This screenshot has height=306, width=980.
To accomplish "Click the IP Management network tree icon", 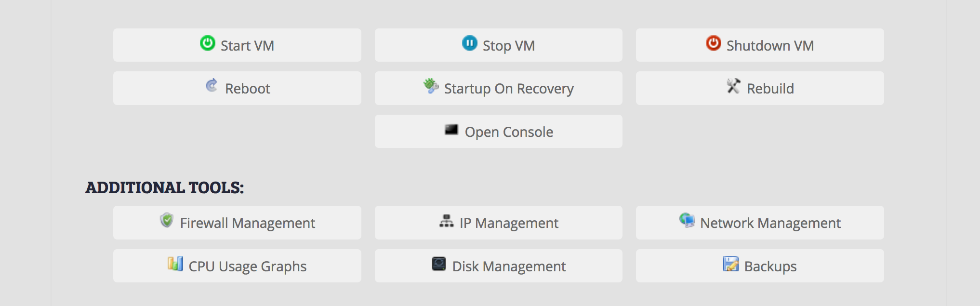I will [x=446, y=221].
